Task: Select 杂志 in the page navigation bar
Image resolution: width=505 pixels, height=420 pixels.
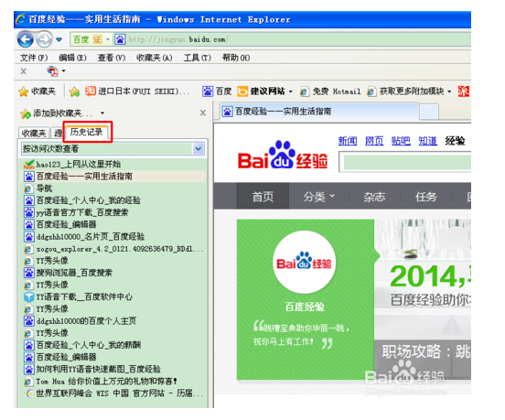Action: click(x=374, y=197)
